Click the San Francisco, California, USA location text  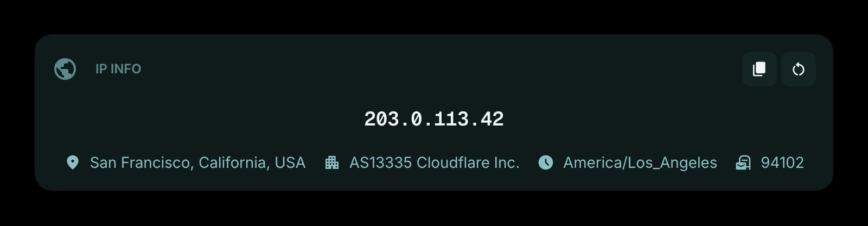click(x=197, y=162)
